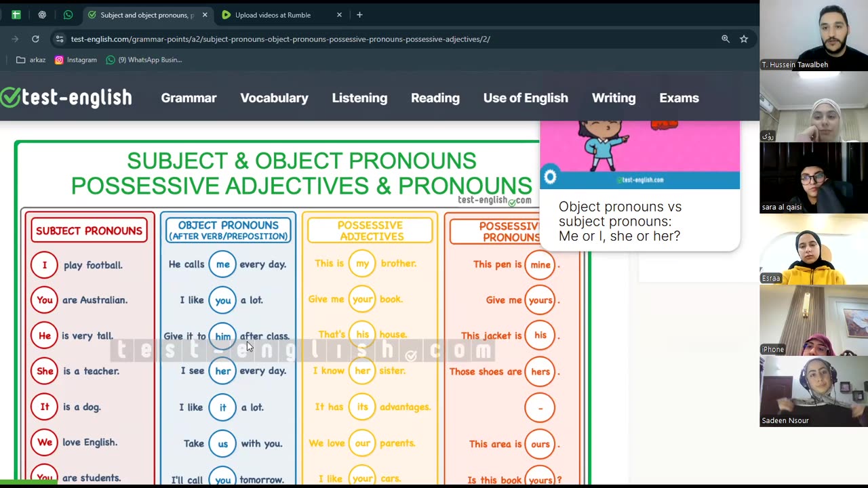Click the circled 'I' subject pronoun

44,265
